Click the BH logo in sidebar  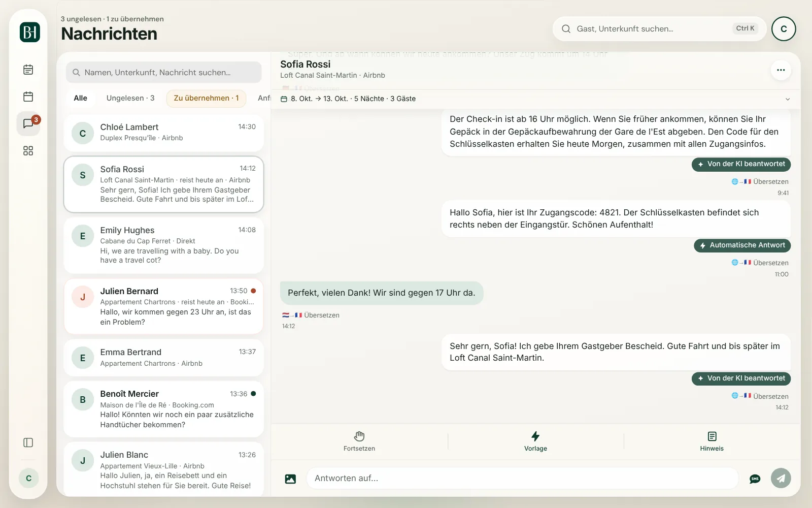click(x=30, y=32)
